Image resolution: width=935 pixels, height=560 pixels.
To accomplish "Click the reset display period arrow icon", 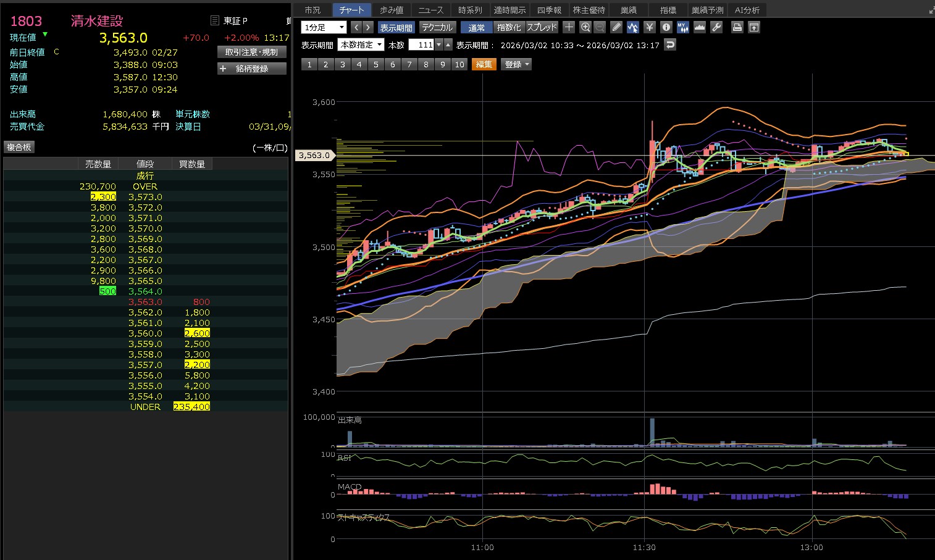I will coord(670,44).
